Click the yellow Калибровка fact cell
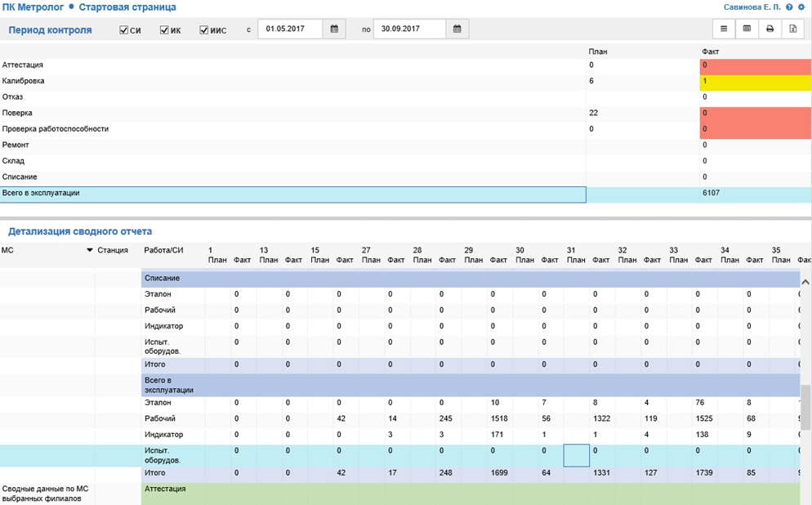 (755, 82)
